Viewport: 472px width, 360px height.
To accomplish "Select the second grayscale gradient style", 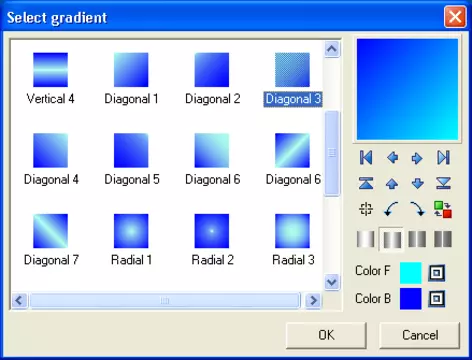I will [x=392, y=239].
